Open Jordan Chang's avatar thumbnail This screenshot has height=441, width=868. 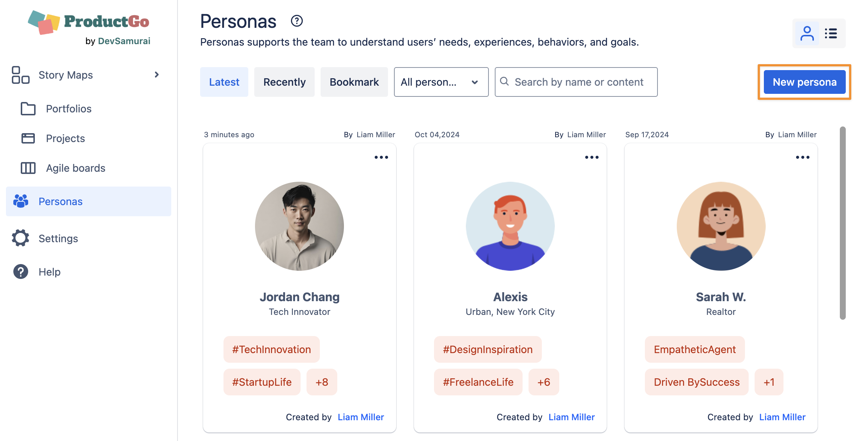coord(299,226)
